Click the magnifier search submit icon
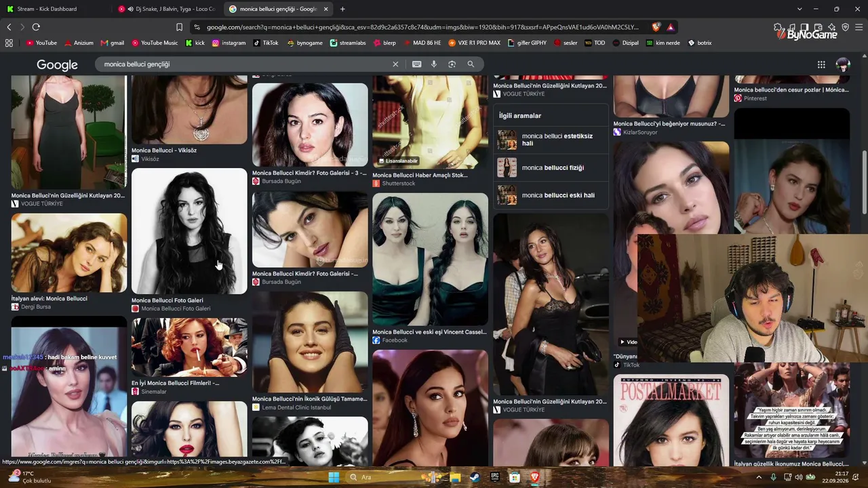This screenshot has width=868, height=488. coord(471,64)
